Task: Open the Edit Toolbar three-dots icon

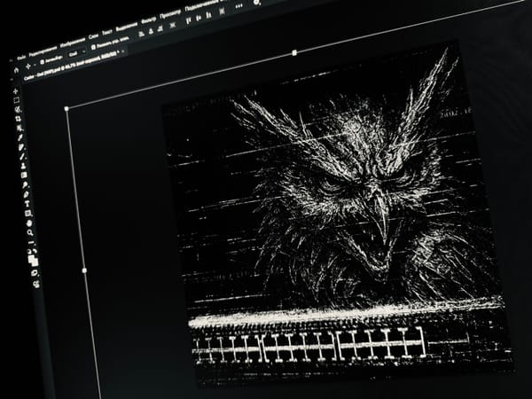Action: [x=32, y=242]
